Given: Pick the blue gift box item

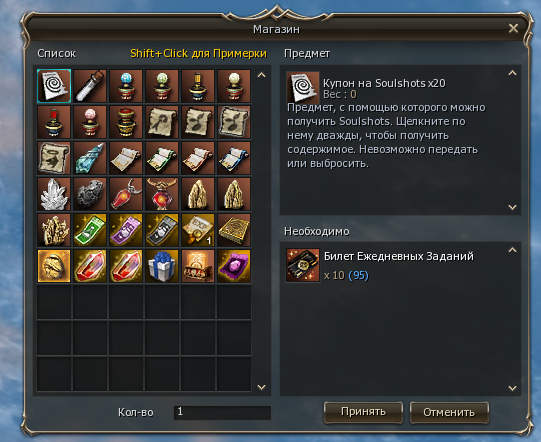Looking at the screenshot, I should pyautogui.click(x=162, y=266).
